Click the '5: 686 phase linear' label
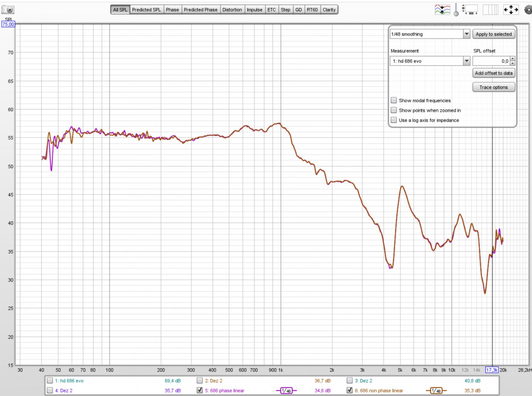Screen dimensions: 532x396 click(225, 390)
